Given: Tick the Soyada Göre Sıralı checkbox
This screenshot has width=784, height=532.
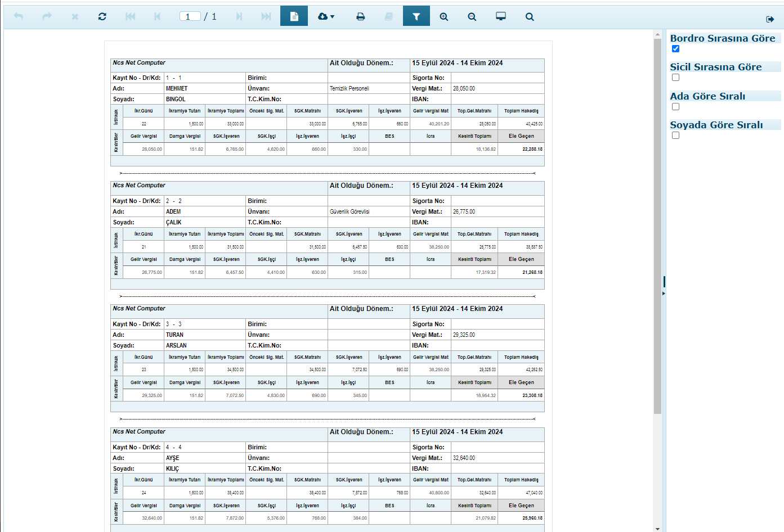Looking at the screenshot, I should (675, 135).
